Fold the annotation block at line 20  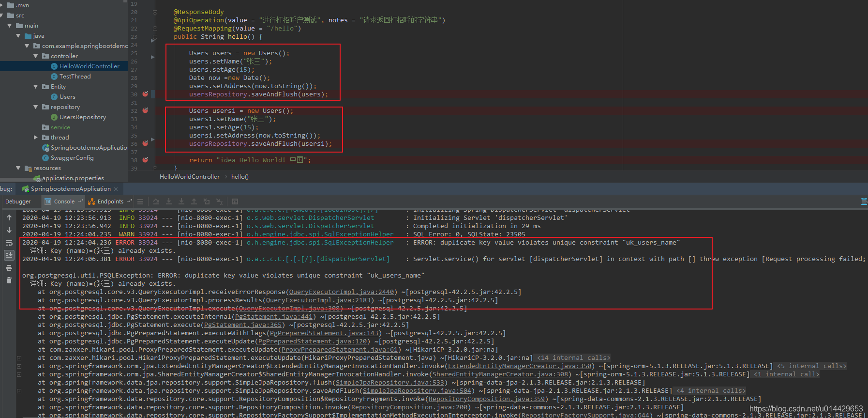coord(155,12)
